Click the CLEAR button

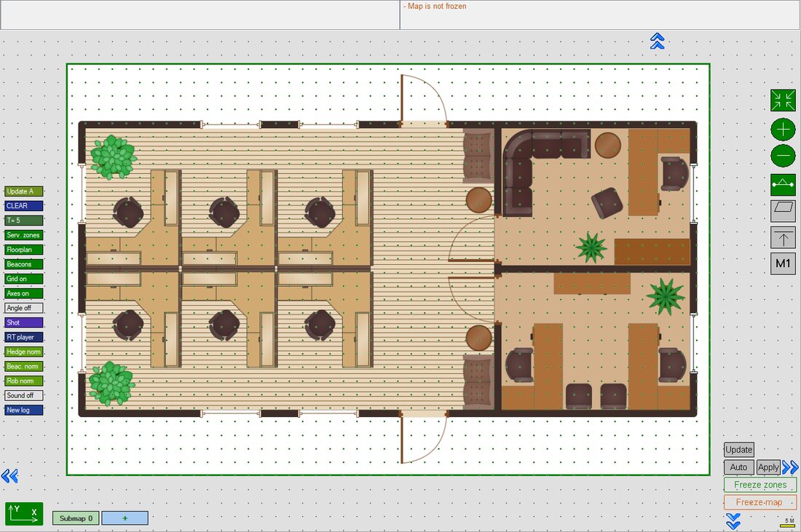tap(23, 206)
